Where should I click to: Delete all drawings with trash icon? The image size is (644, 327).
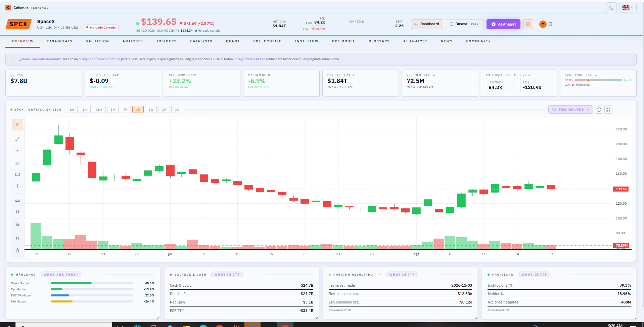pos(17,250)
